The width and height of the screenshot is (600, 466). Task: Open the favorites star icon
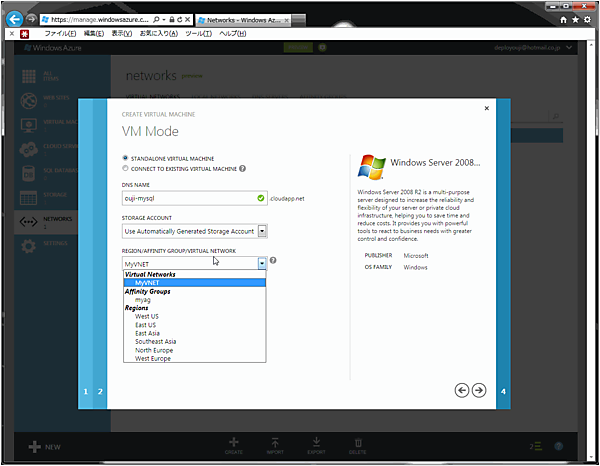(x=575, y=20)
